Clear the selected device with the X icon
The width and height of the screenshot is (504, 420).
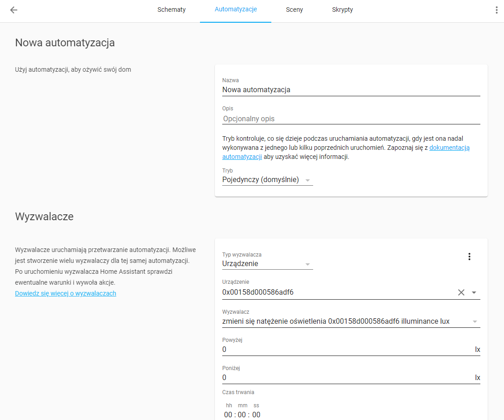[x=461, y=292]
